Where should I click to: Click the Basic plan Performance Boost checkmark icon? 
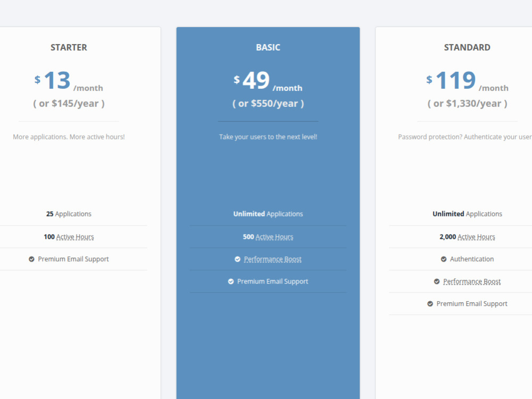237,259
